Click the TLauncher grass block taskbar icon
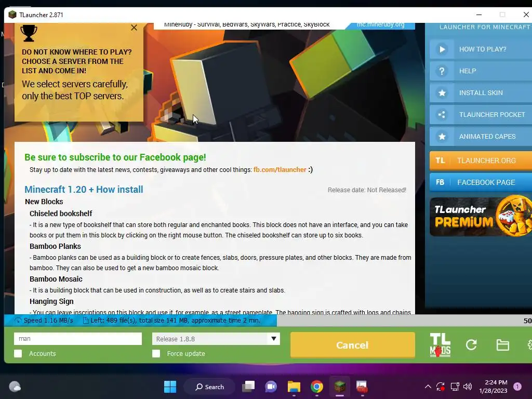The width and height of the screenshot is (532, 399). [340, 387]
